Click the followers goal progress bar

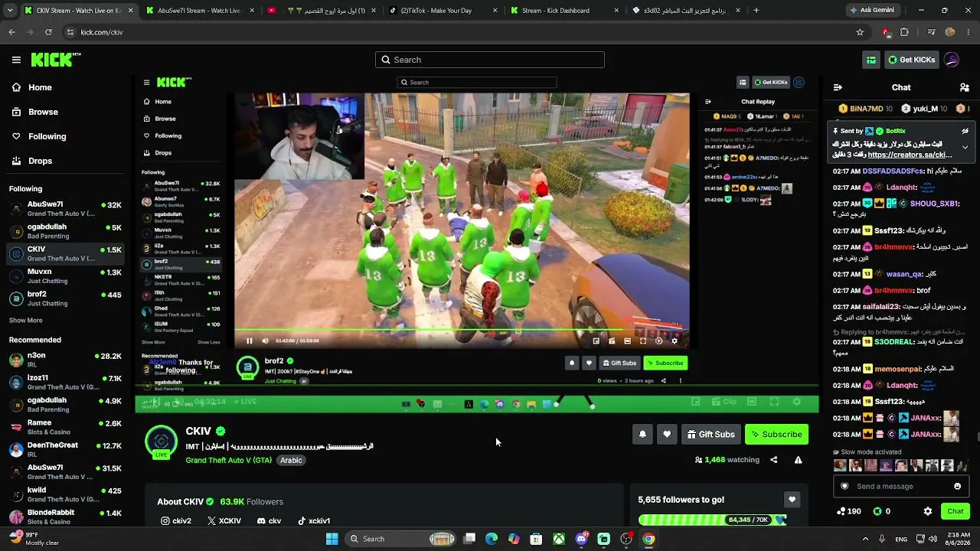713,520
